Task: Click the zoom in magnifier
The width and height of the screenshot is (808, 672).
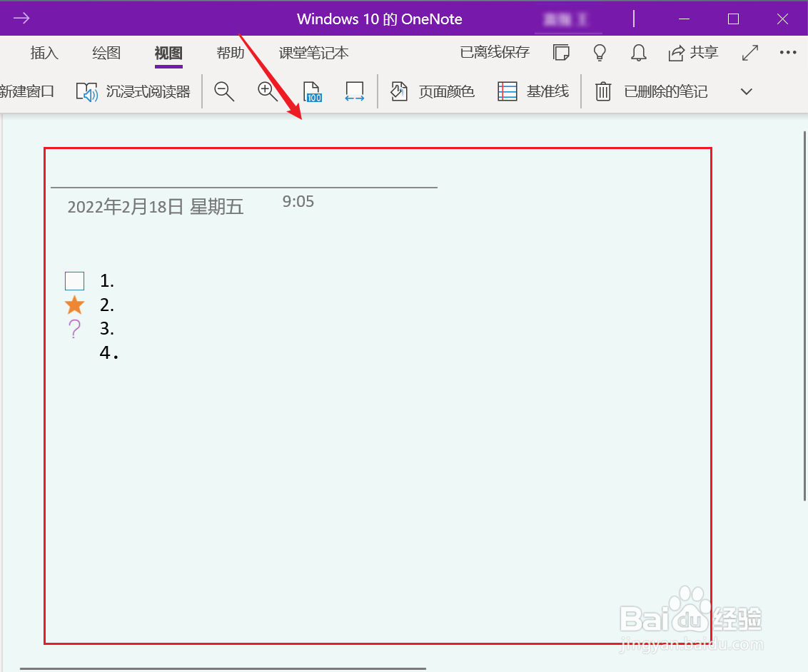Action: coord(268,91)
